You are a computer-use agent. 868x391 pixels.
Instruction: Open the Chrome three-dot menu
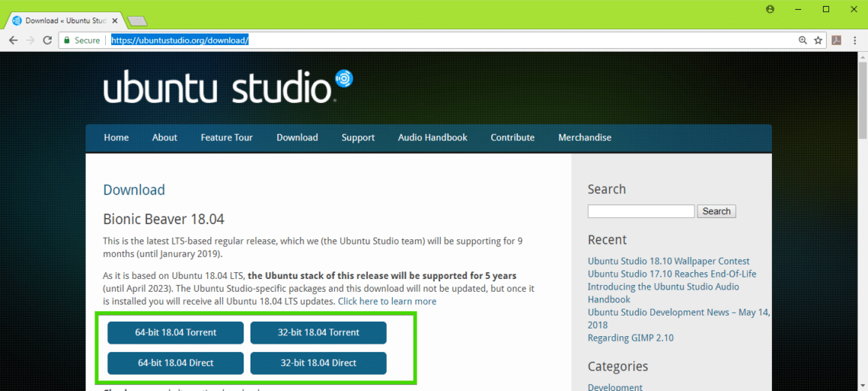855,40
